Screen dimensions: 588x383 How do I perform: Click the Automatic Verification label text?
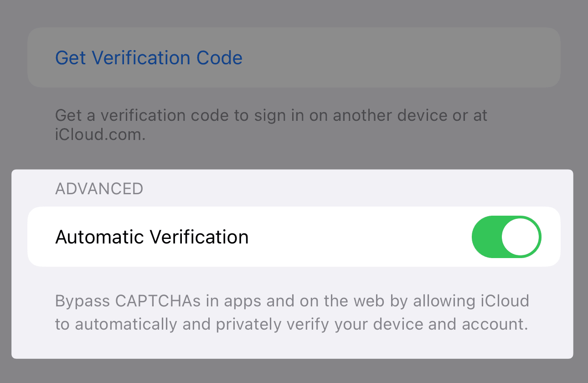coord(152,237)
